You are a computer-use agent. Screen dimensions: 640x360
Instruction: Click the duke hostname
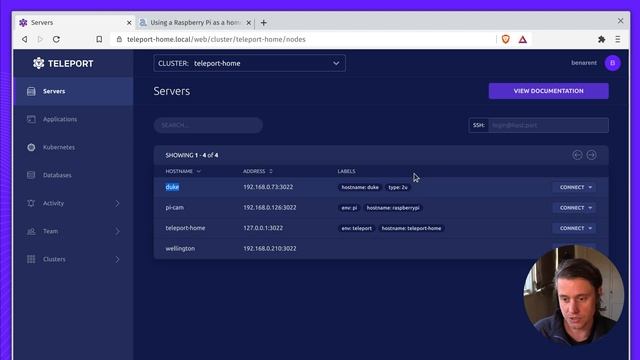172,187
